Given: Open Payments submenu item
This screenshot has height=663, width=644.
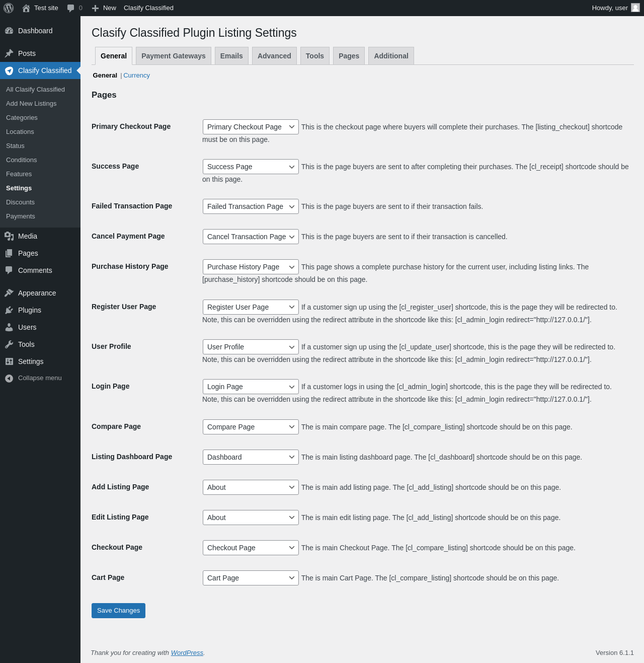Looking at the screenshot, I should [40, 216].
